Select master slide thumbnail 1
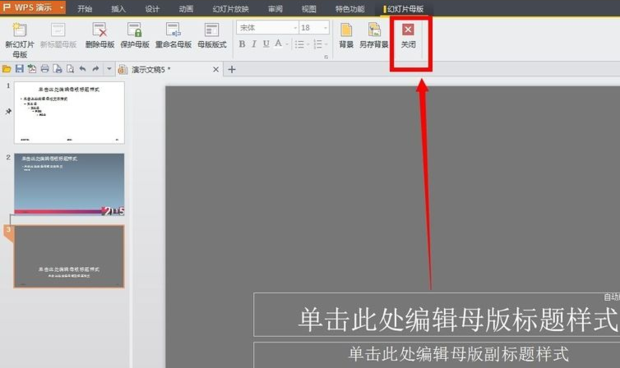Image resolution: width=620 pixels, height=368 pixels. coord(69,113)
